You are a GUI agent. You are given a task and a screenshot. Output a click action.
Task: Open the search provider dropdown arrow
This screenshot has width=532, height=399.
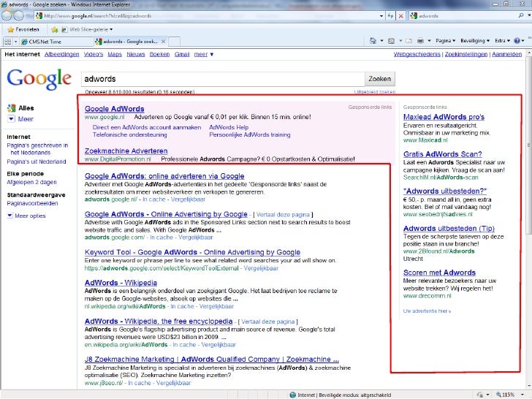pyautogui.click(x=528, y=15)
